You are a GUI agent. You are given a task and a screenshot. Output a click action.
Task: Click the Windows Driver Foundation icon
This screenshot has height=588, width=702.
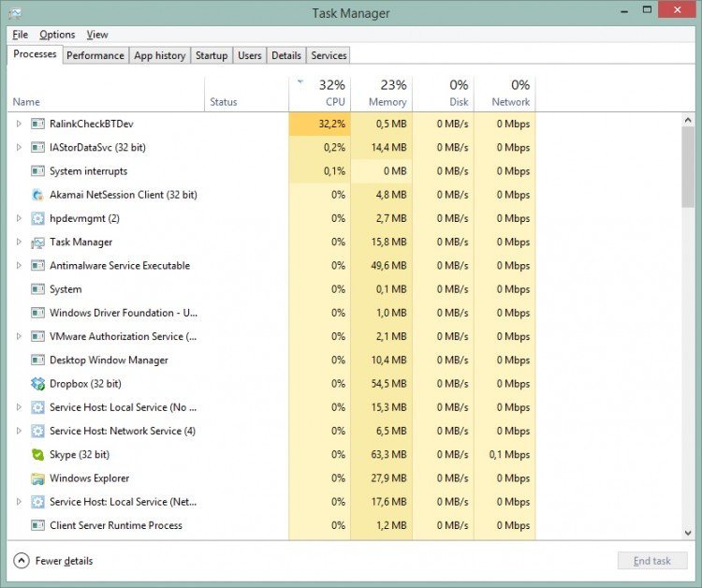pos(37,313)
